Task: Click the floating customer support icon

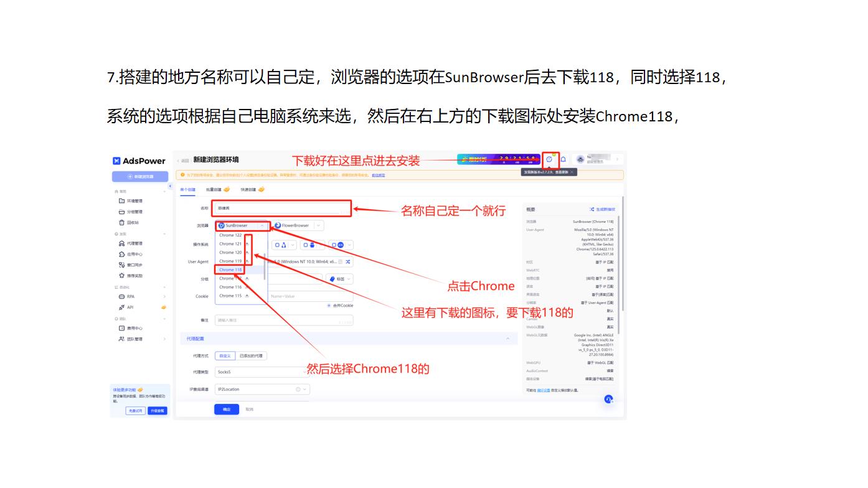Action: click(608, 399)
